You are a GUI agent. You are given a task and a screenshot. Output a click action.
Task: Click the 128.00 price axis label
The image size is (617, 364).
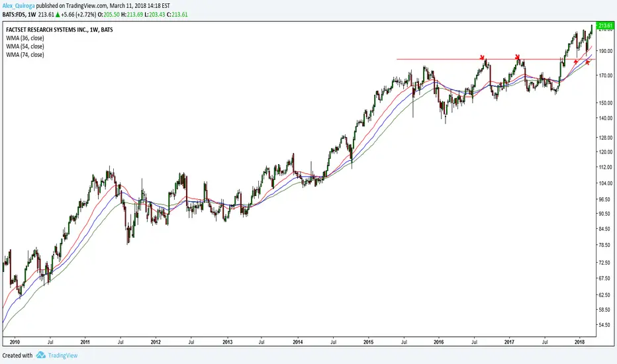[x=606, y=138]
